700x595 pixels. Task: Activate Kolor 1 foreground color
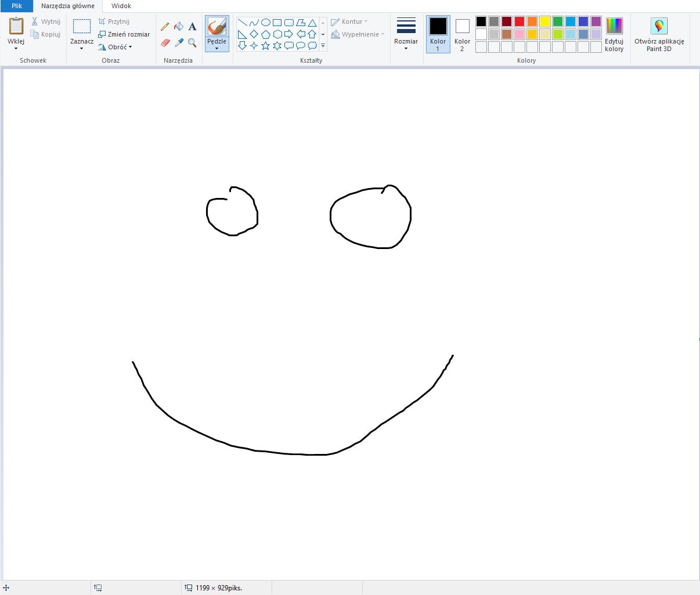[438, 34]
